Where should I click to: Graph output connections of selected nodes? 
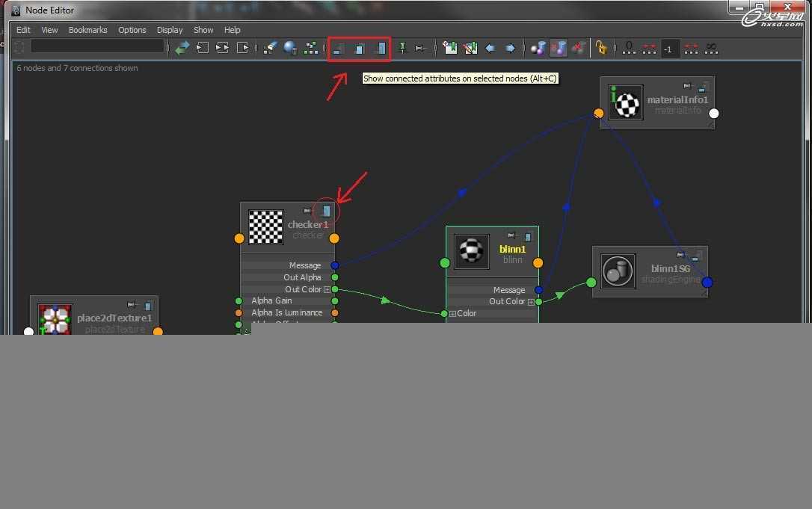tap(242, 48)
